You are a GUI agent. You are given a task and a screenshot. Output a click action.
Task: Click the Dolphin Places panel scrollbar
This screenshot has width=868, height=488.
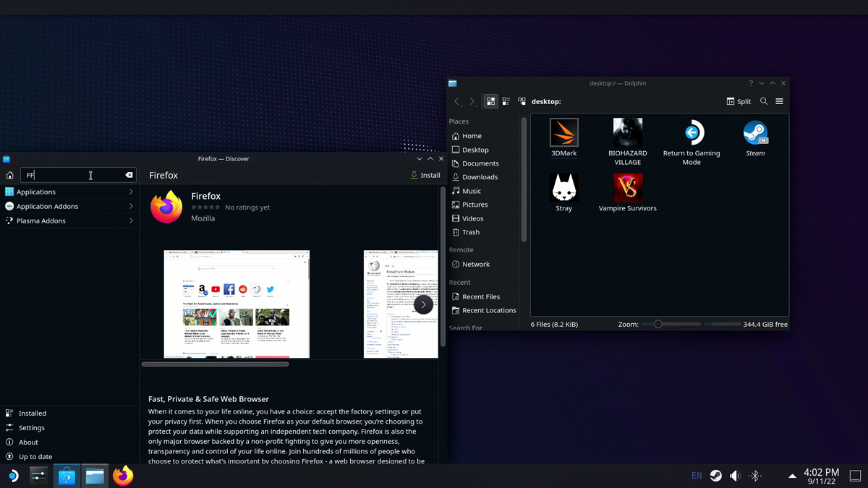coord(524,180)
